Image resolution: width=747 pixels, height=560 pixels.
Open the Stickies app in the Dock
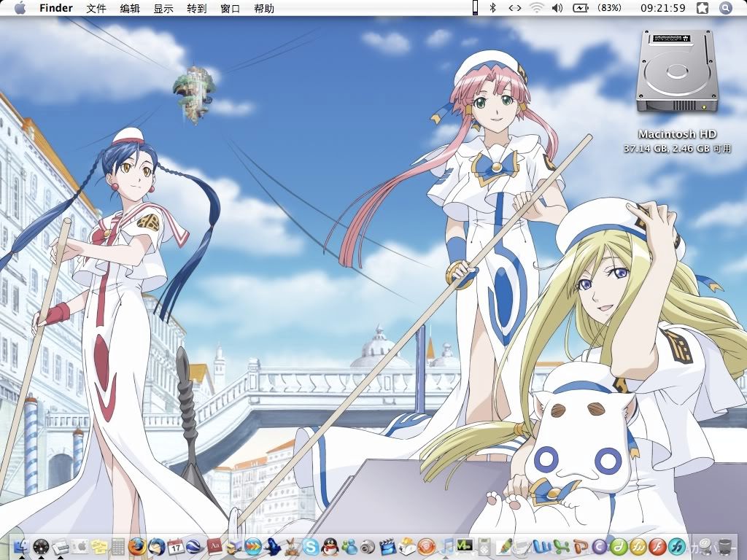[x=99, y=547]
